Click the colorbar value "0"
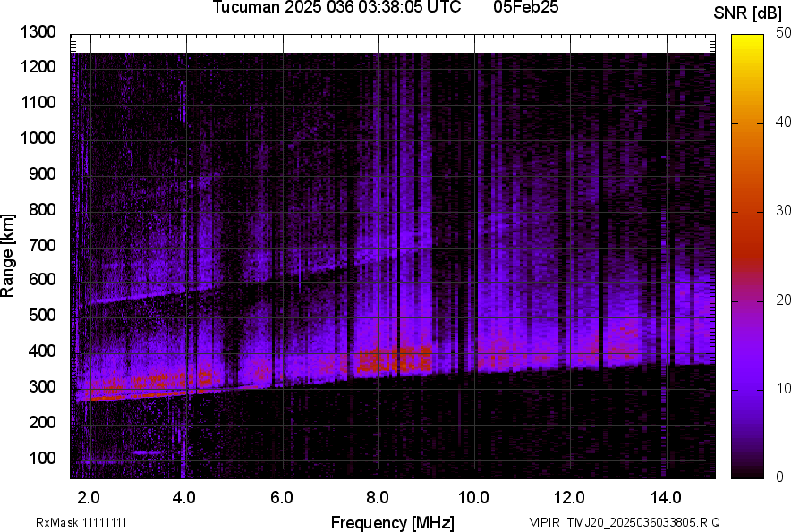Viewport: 791px width, 532px height. (780, 477)
